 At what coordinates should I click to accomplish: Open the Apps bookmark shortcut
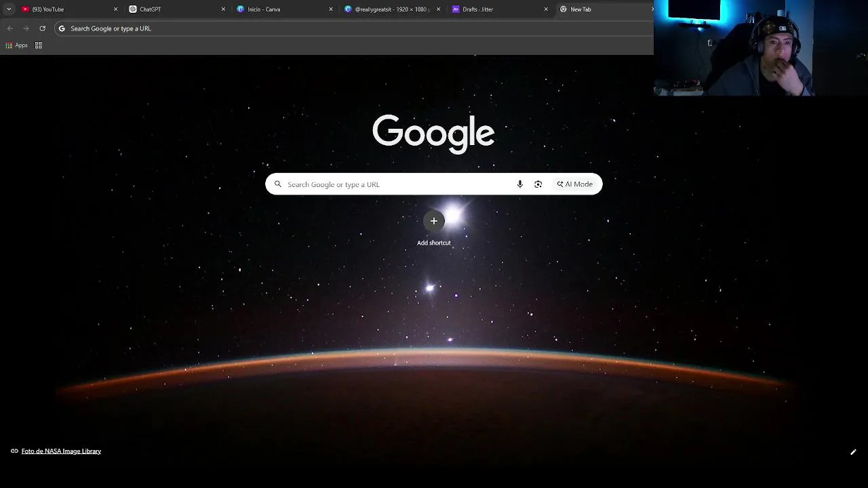click(17, 45)
